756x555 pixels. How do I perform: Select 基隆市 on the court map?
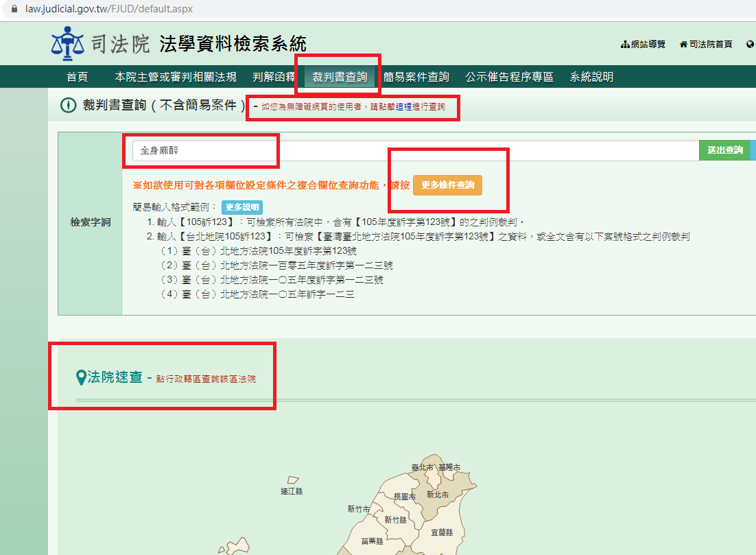click(x=449, y=467)
